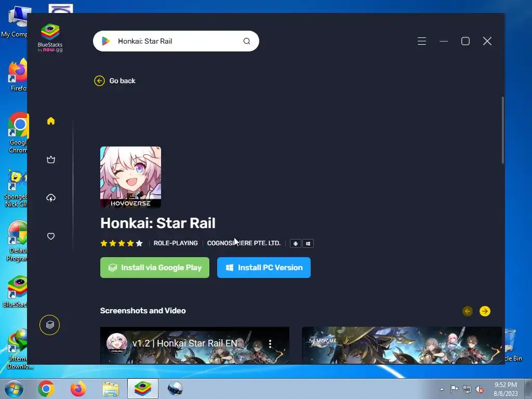Select My Computer desktop icon
Image resolution: width=532 pixels, height=399 pixels.
click(14, 22)
